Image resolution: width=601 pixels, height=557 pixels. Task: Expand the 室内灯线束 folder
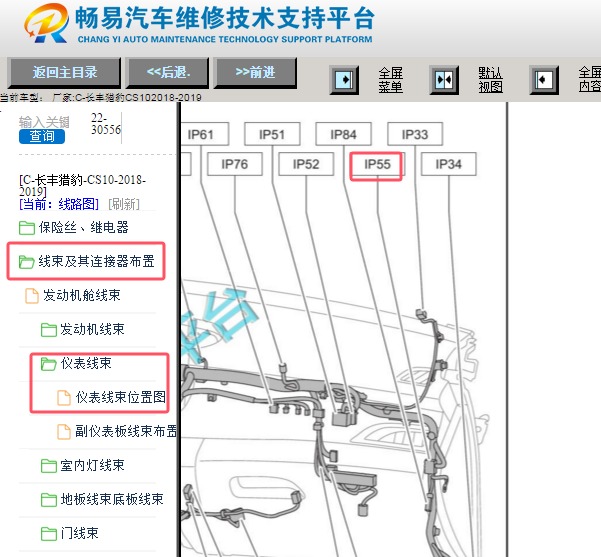tap(92, 465)
